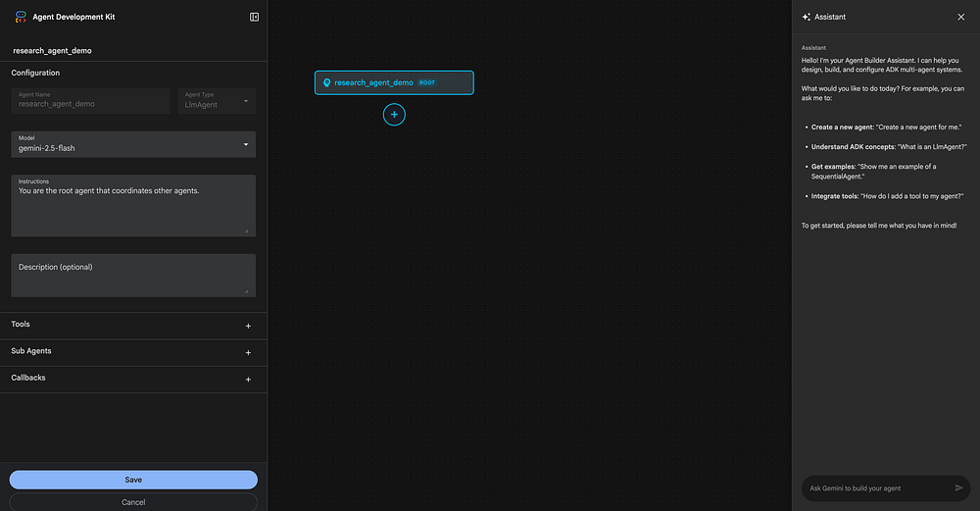Click the 'To get started' message line
The height and width of the screenshot is (511, 980).
(x=879, y=226)
